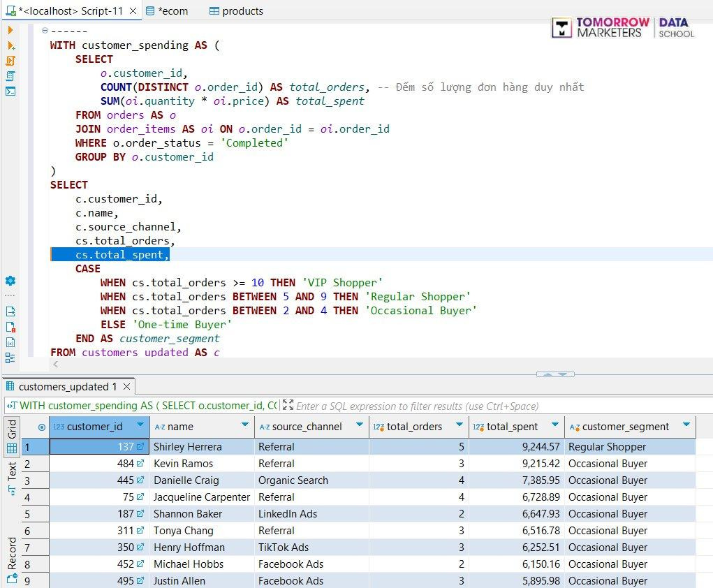The width and height of the screenshot is (713, 588).
Task: Switch to the ecom editor tab
Action: pos(167,11)
